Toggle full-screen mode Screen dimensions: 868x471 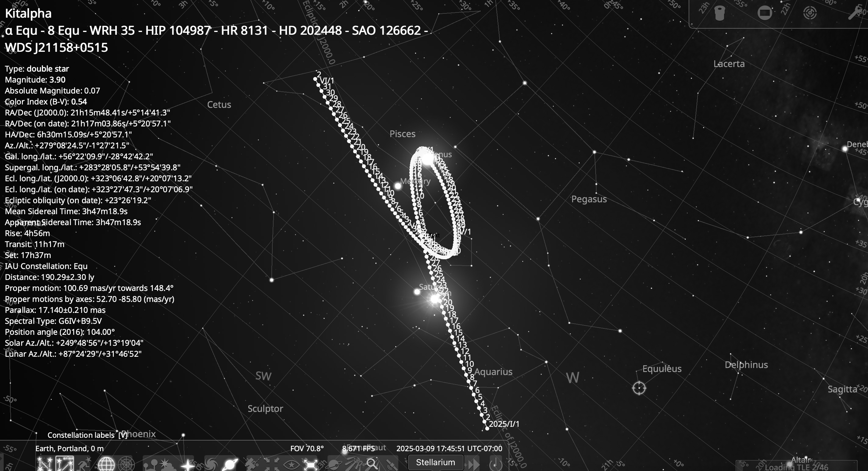click(x=311, y=465)
